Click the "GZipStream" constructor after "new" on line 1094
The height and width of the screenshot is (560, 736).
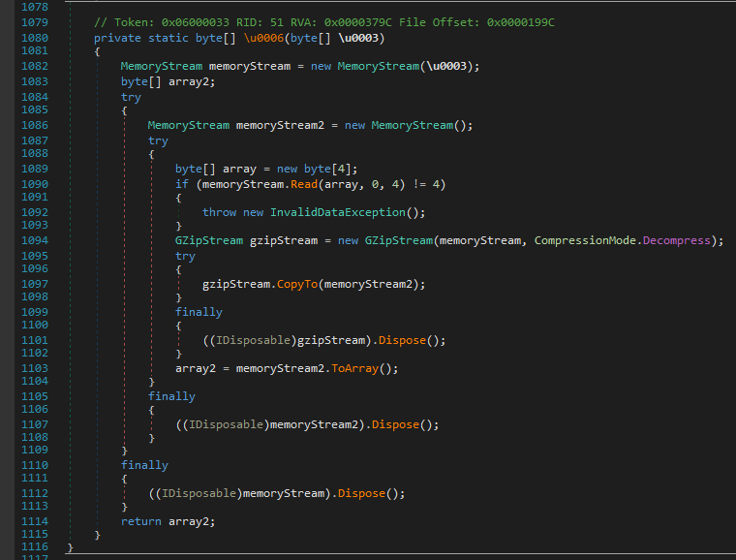click(399, 241)
